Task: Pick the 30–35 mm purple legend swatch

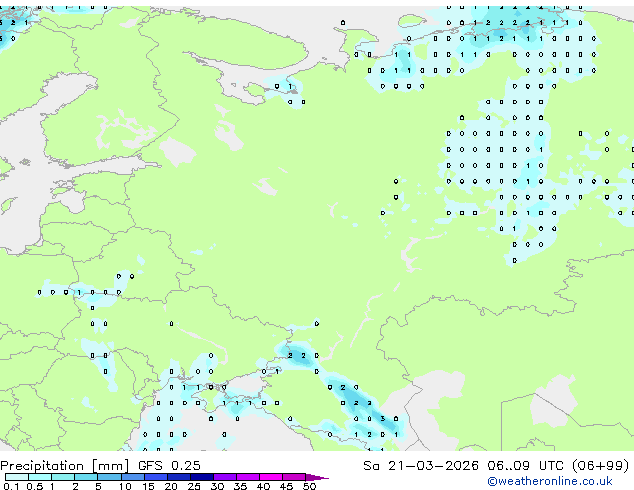Action: pos(225,477)
